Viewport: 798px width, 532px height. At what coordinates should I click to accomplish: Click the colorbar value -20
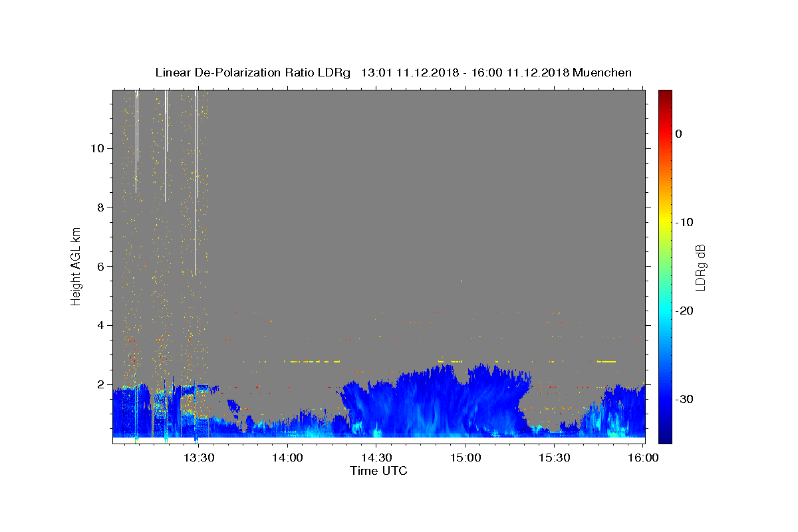[685, 311]
